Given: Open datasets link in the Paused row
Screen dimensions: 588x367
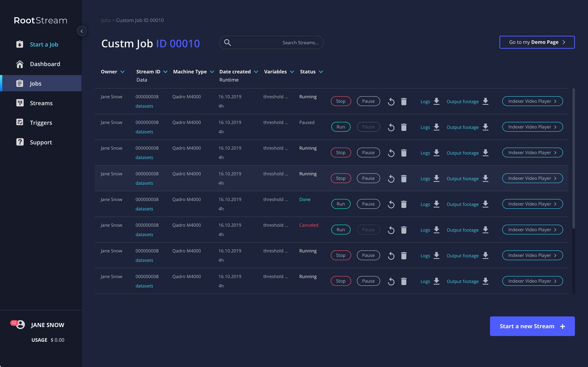Looking at the screenshot, I should click(144, 132).
